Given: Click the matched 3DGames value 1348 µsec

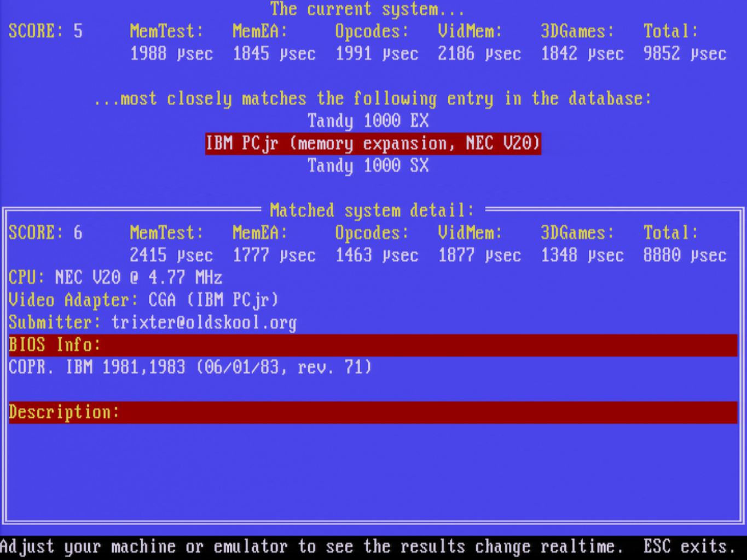Looking at the screenshot, I should (582, 255).
